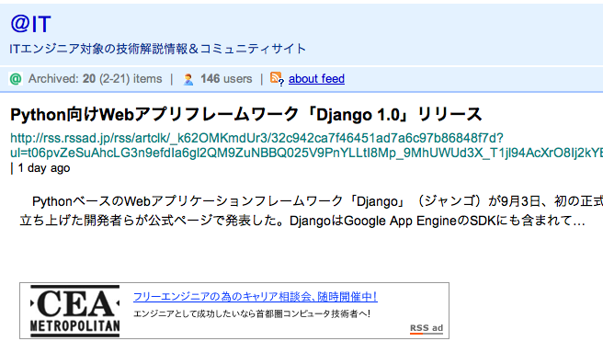Open the rss.rssad.jp article URL
The height and width of the screenshot is (364, 603).
pos(306,145)
